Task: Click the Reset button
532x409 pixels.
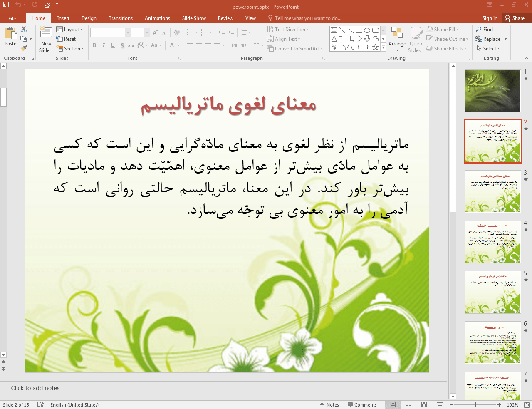Action: click(66, 39)
